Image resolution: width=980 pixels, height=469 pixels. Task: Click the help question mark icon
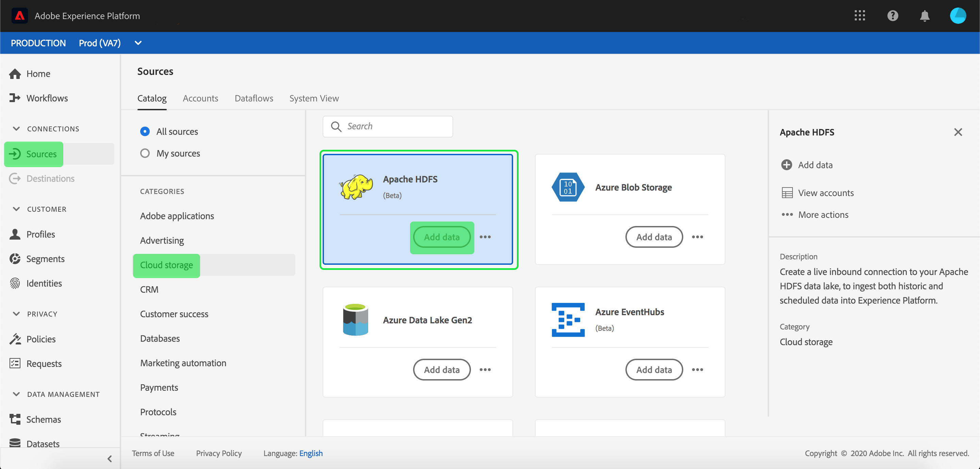pyautogui.click(x=892, y=16)
